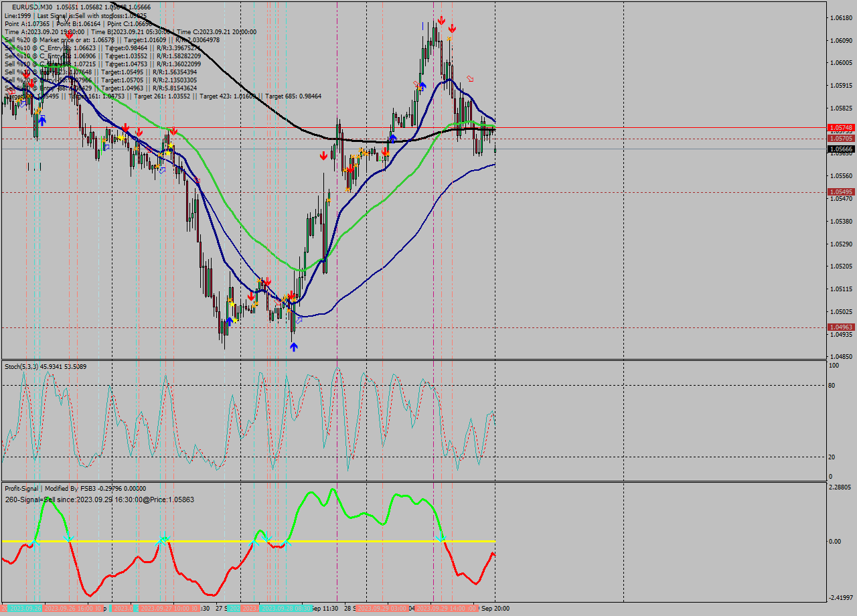This screenshot has height=616, width=857.
Task: Select the blue dashed arrow marker mid-chart
Action: pyautogui.click(x=299, y=321)
